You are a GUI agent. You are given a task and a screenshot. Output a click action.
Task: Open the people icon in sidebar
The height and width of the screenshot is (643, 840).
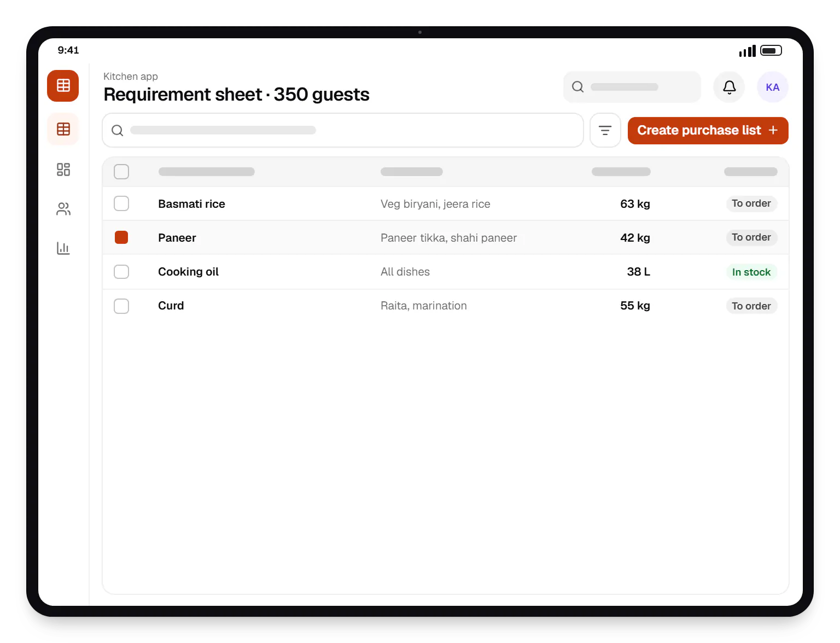tap(63, 209)
